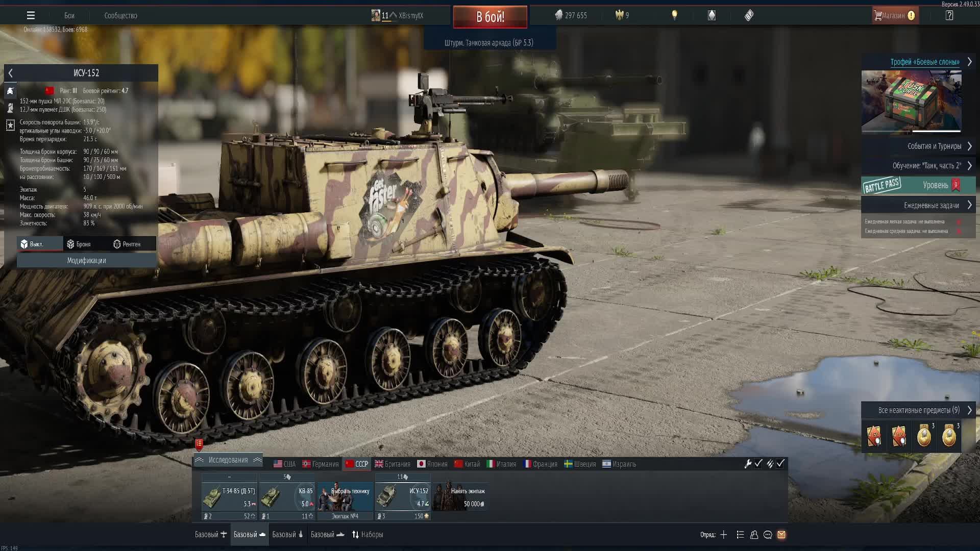Click the wrench repair icon above vehicle slots
The image size is (980, 551).
[x=747, y=464]
